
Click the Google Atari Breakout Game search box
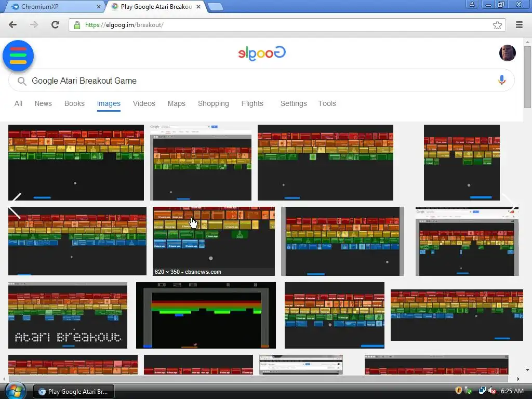(x=261, y=81)
